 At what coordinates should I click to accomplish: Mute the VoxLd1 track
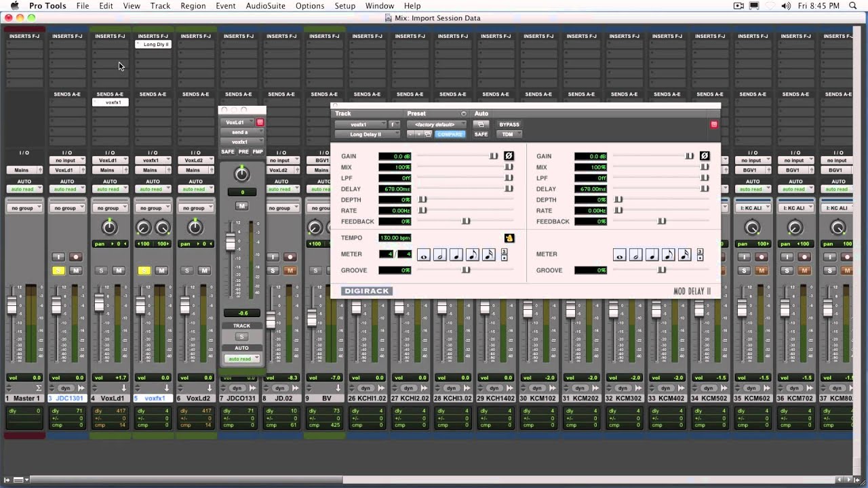pyautogui.click(x=118, y=270)
